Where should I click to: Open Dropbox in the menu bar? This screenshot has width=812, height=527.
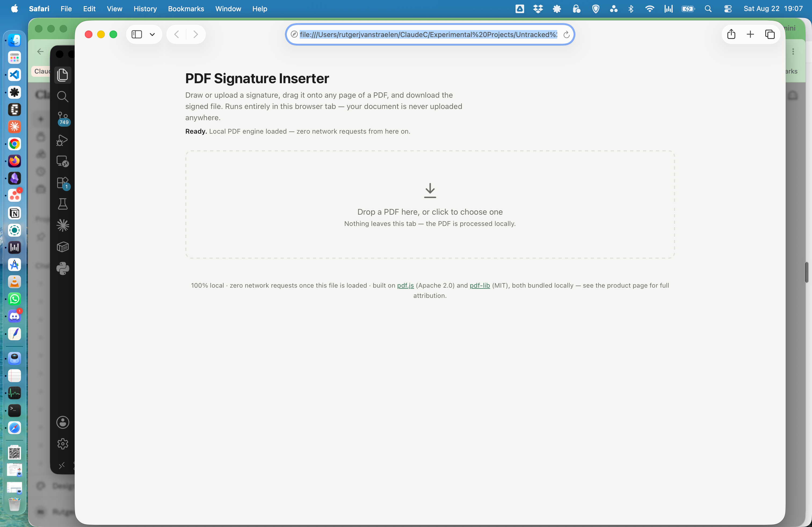pos(538,9)
